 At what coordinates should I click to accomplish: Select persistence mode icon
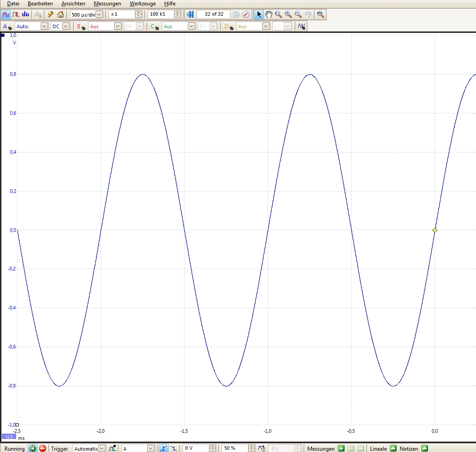tap(16, 14)
